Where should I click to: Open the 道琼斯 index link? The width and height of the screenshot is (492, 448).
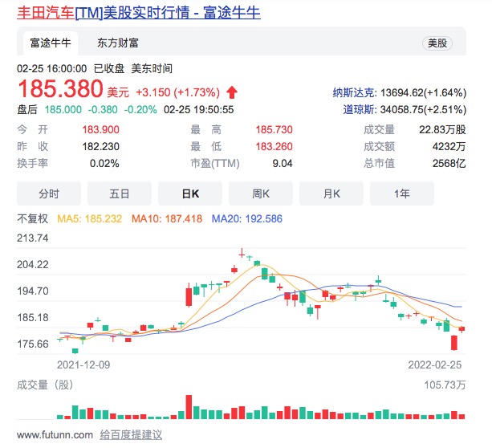coord(359,109)
